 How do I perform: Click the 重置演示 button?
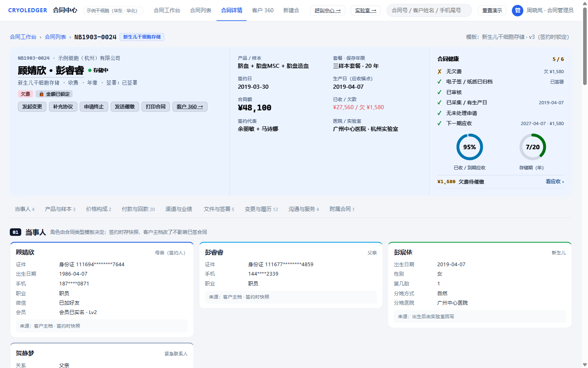pos(492,11)
